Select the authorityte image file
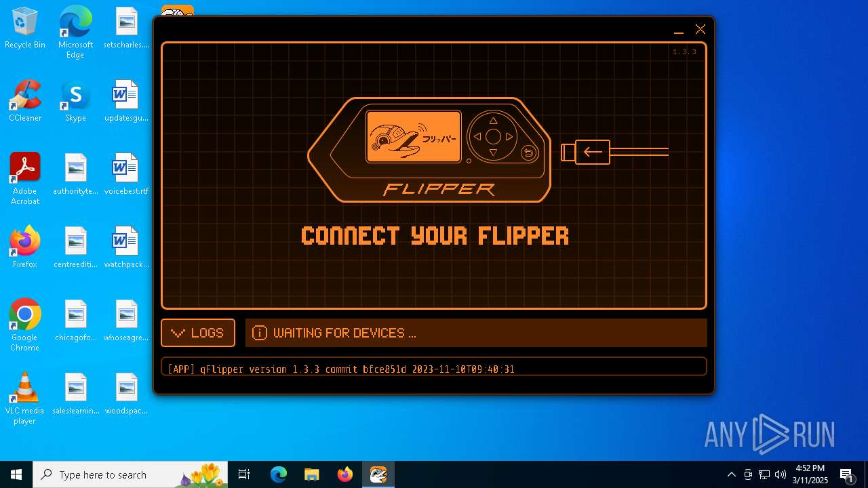The image size is (868, 488). click(x=75, y=175)
